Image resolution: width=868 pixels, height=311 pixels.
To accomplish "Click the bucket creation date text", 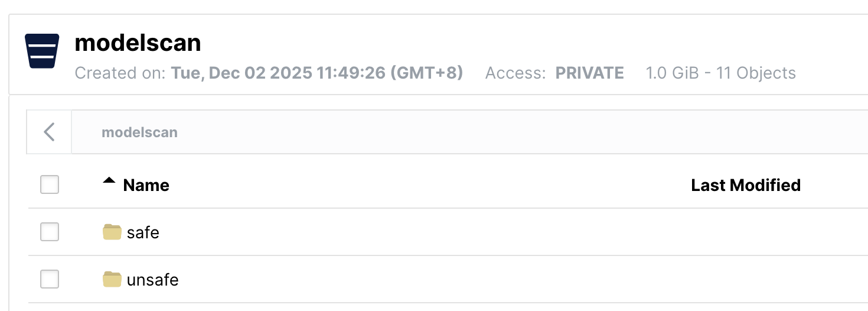I will 316,73.
